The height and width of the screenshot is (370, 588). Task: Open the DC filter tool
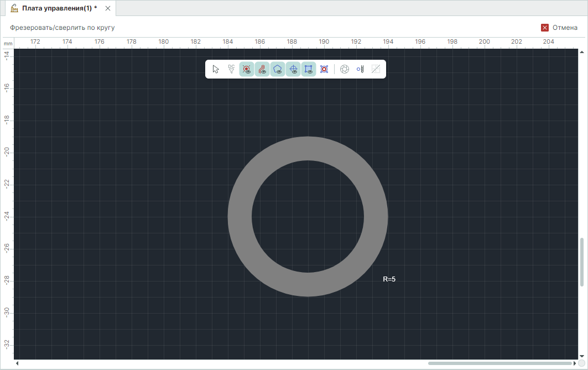click(231, 69)
